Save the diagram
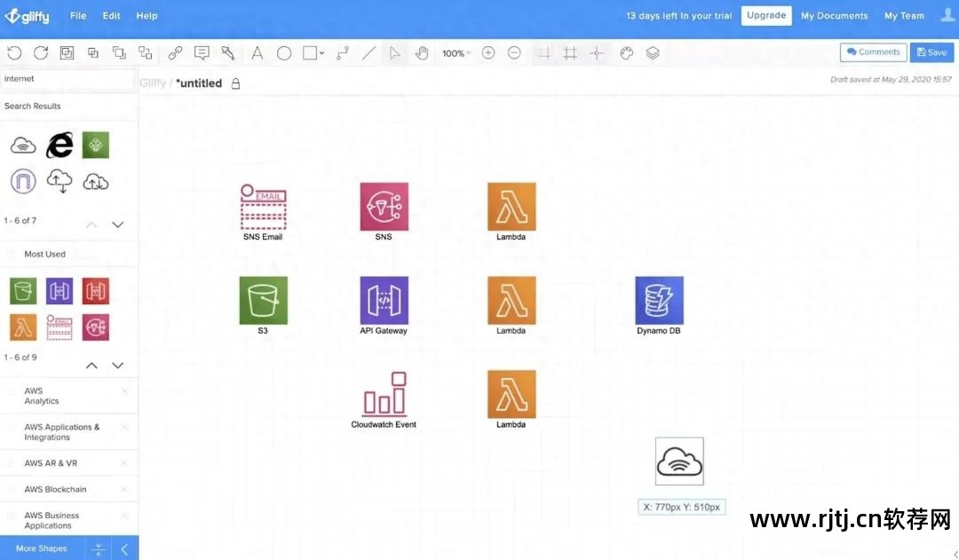The width and height of the screenshot is (959, 560). pos(932,52)
